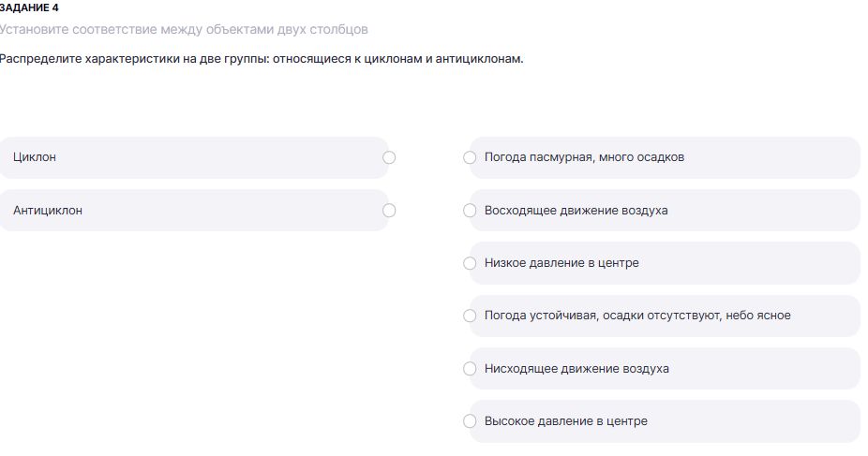
Task: Click the connector circle next to Антициклон
Action: [390, 211]
